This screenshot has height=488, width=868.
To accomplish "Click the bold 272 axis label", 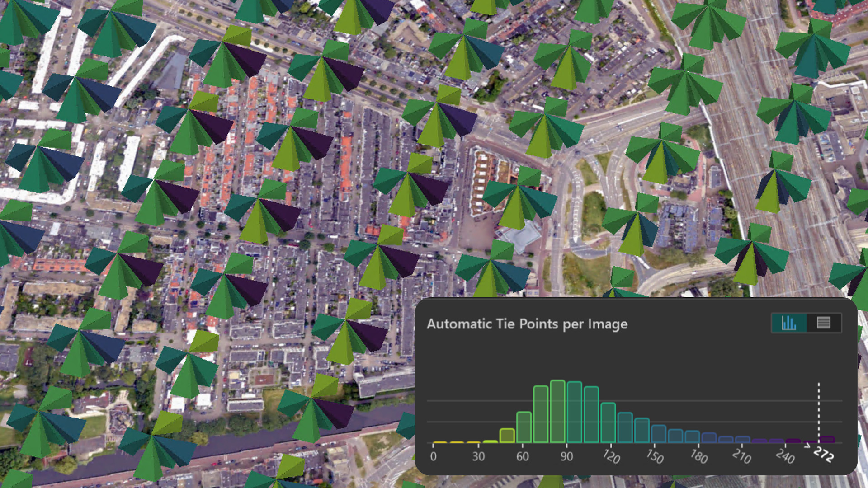I will point(824,454).
